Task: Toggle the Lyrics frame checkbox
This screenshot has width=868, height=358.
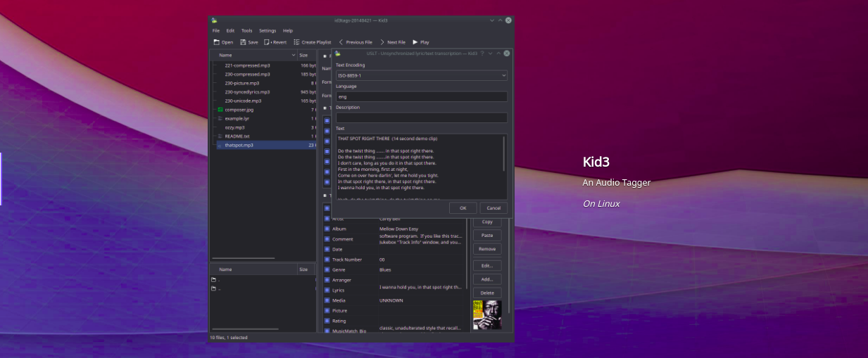Action: pyautogui.click(x=327, y=290)
